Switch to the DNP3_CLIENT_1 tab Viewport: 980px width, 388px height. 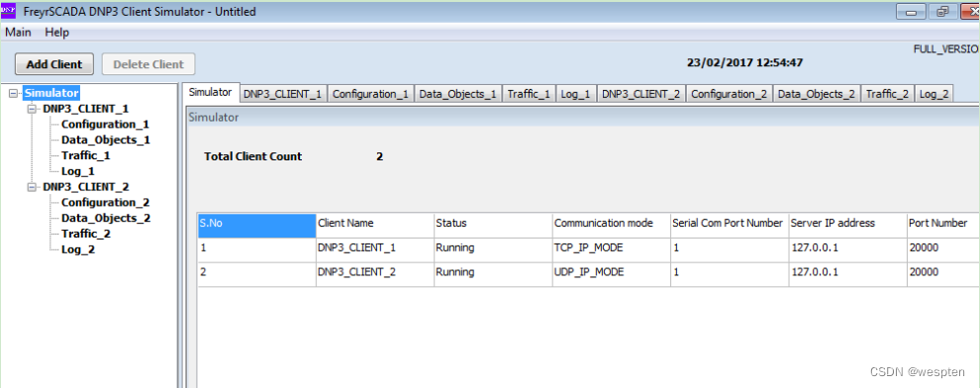point(283,94)
